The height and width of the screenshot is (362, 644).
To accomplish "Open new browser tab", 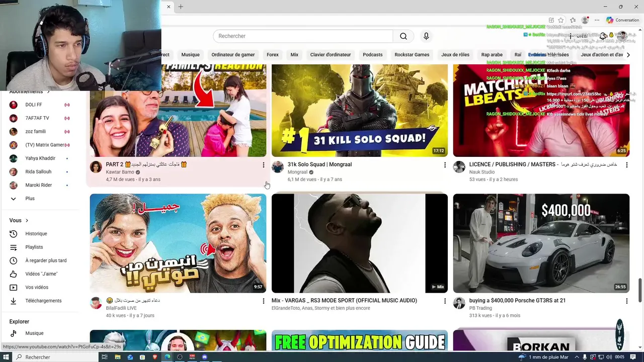I will point(181,7).
